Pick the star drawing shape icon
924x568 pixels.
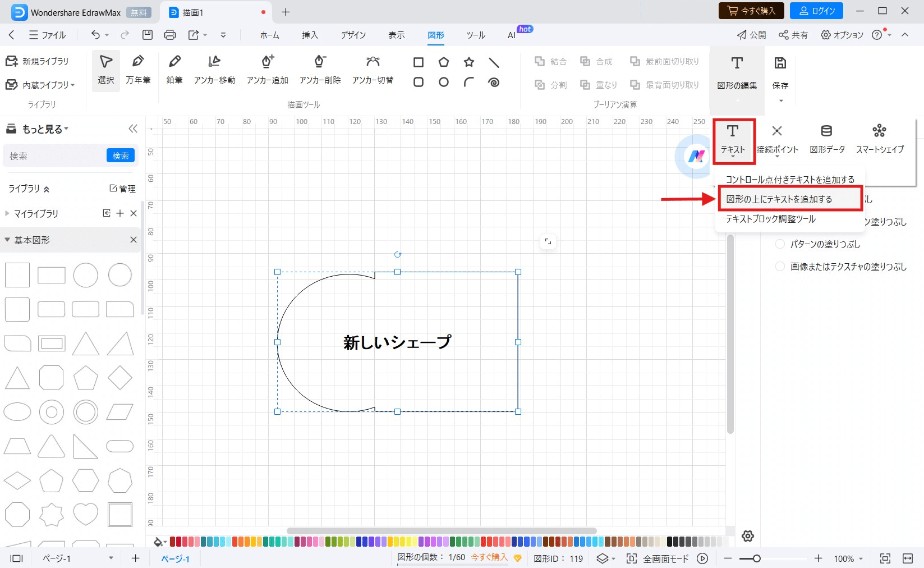[469, 62]
